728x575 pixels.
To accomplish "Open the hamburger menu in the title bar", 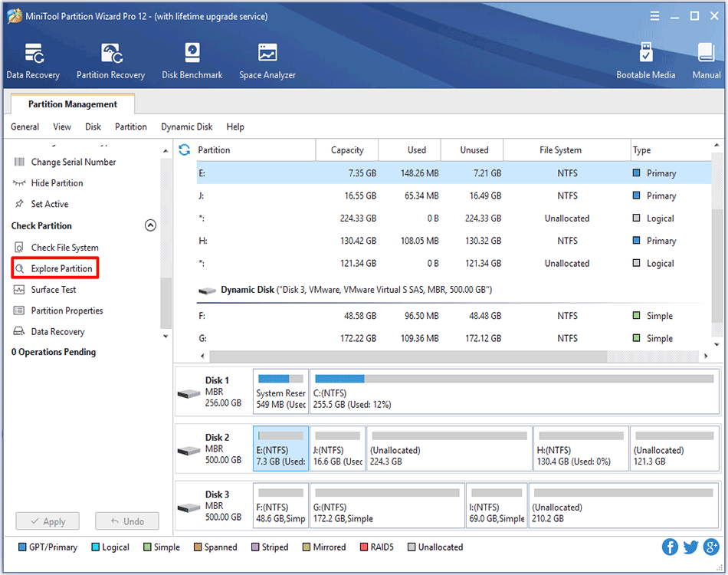I will (655, 15).
